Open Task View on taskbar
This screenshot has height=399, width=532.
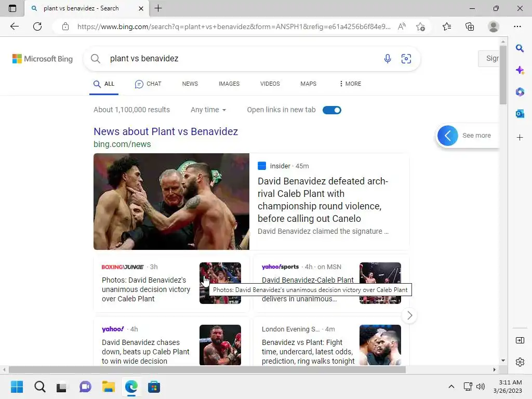(61, 387)
